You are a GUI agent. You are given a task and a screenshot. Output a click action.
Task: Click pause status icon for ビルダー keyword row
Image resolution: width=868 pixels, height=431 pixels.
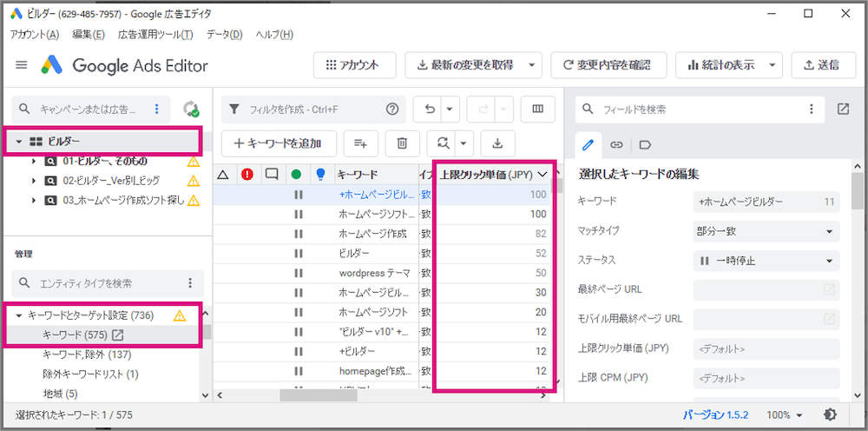click(x=299, y=253)
